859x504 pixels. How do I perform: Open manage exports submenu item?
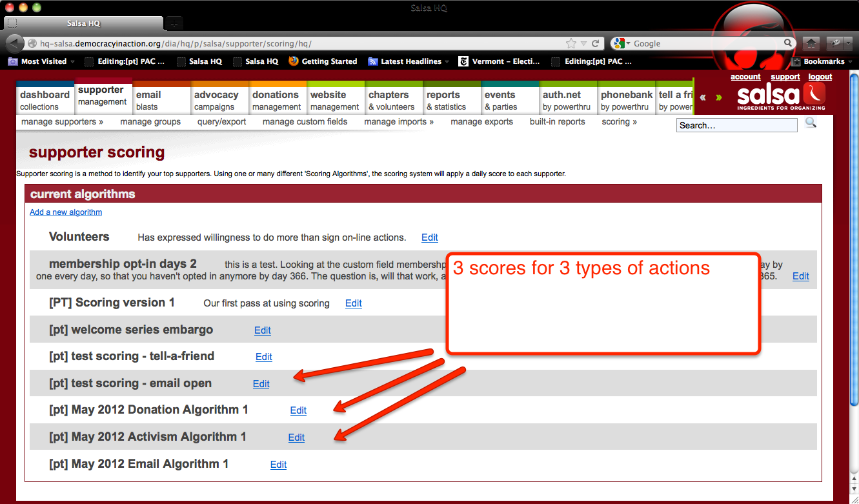[x=481, y=121]
